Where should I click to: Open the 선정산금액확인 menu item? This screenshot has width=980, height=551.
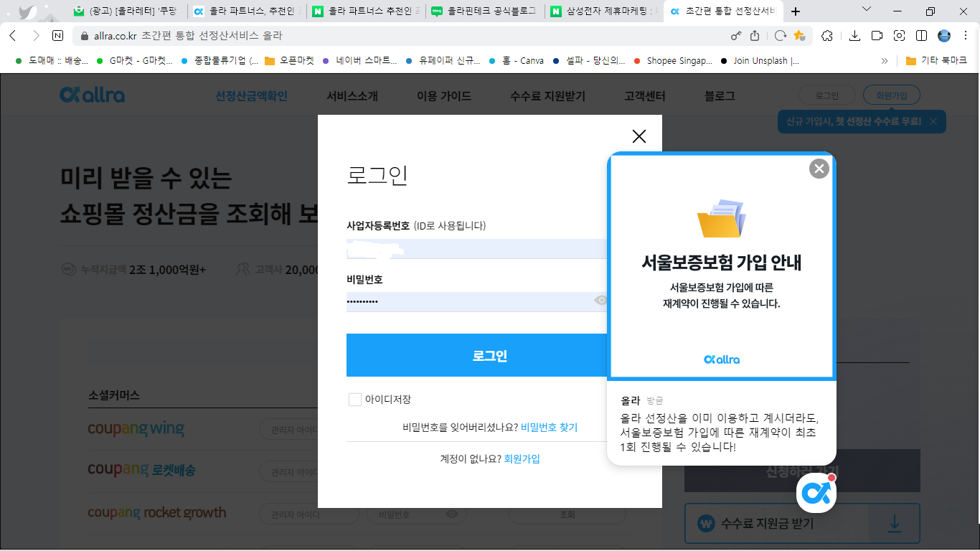pyautogui.click(x=251, y=96)
